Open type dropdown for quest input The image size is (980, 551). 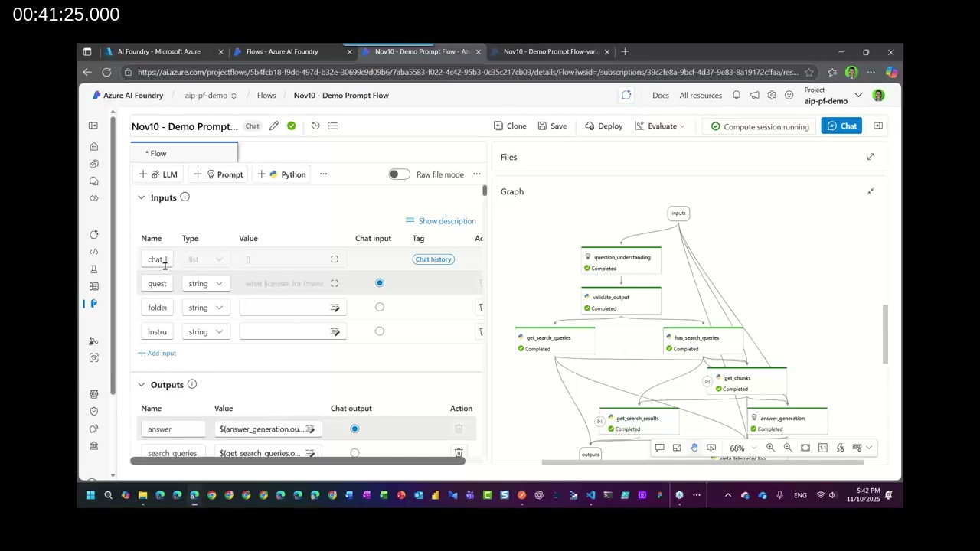pyautogui.click(x=205, y=284)
